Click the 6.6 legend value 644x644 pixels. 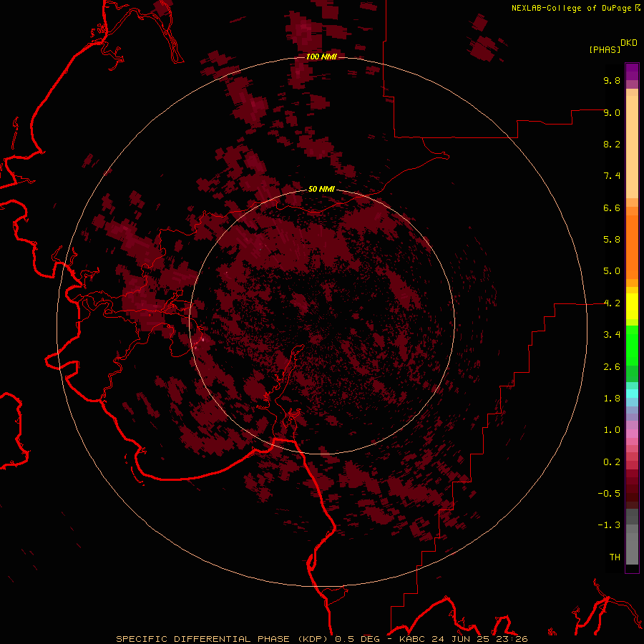click(x=612, y=208)
